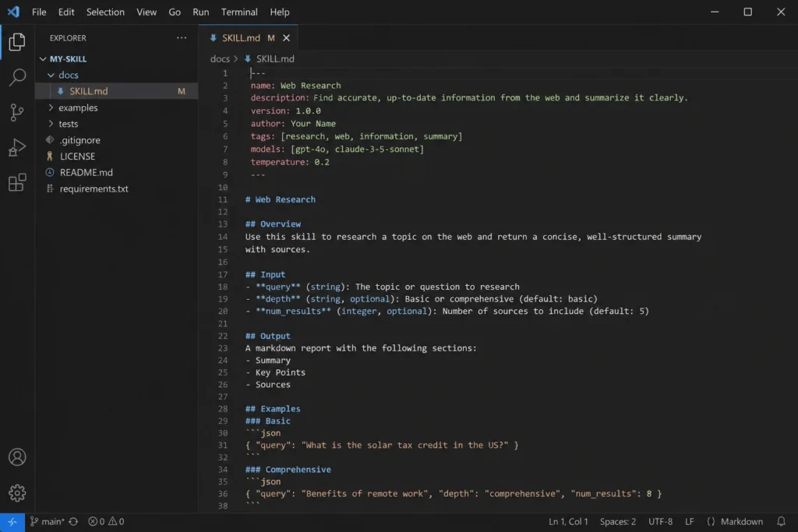Click the SKILL.md breadcrumb segment
798x532 pixels.
coord(275,59)
